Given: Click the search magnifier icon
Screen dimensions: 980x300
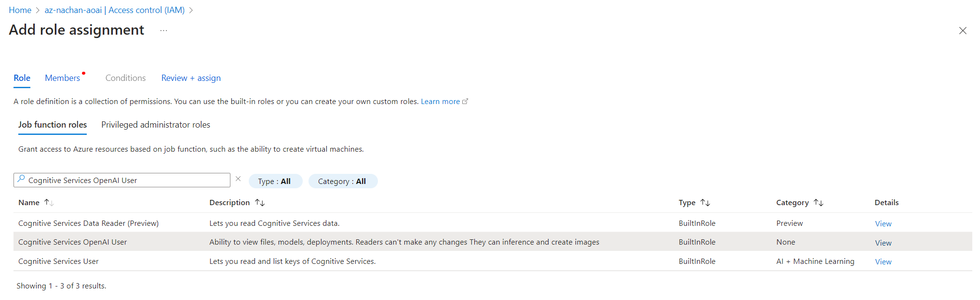Looking at the screenshot, I should click(21, 179).
